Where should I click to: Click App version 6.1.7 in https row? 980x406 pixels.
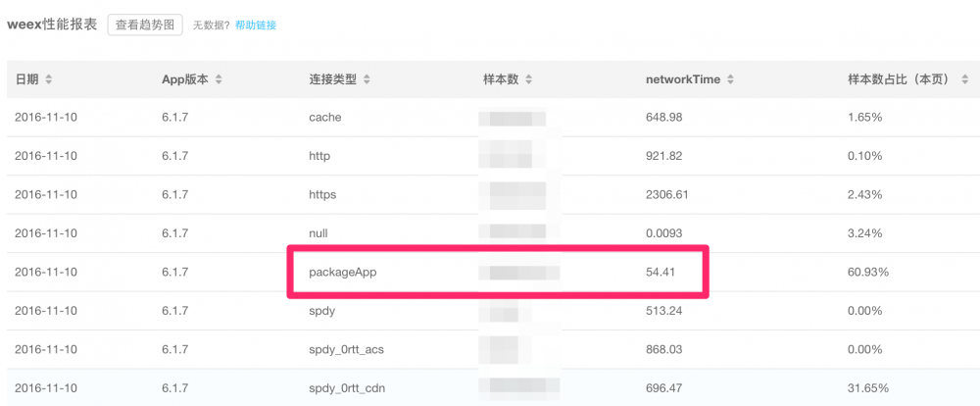coord(175,194)
